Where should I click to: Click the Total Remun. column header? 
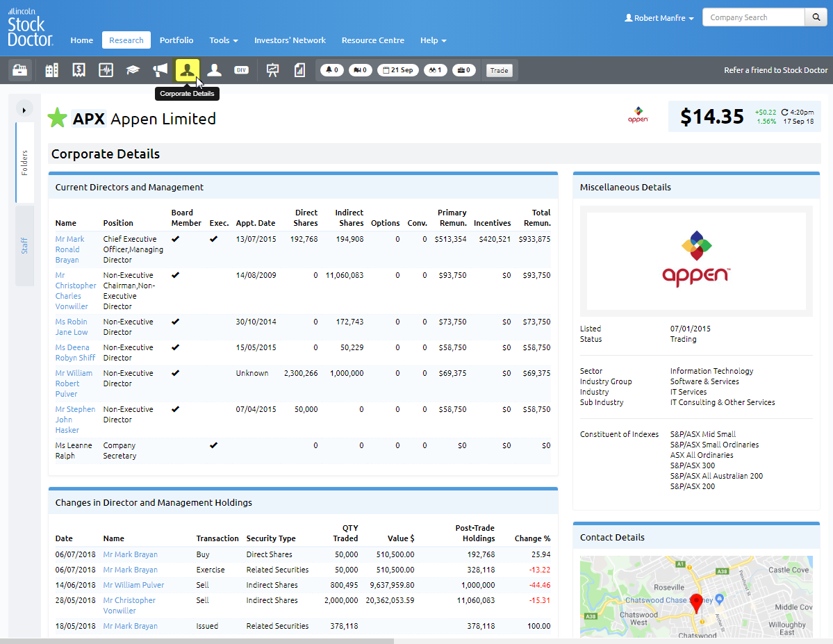537,218
